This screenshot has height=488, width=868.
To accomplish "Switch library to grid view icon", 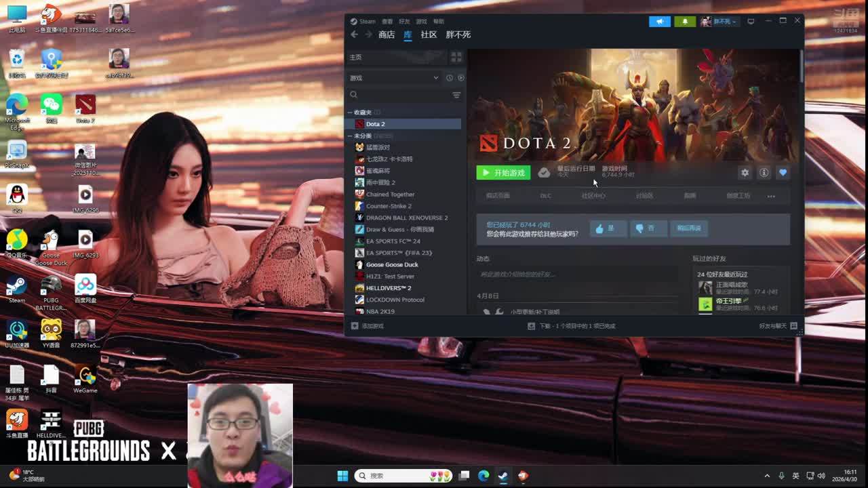I will 456,58.
